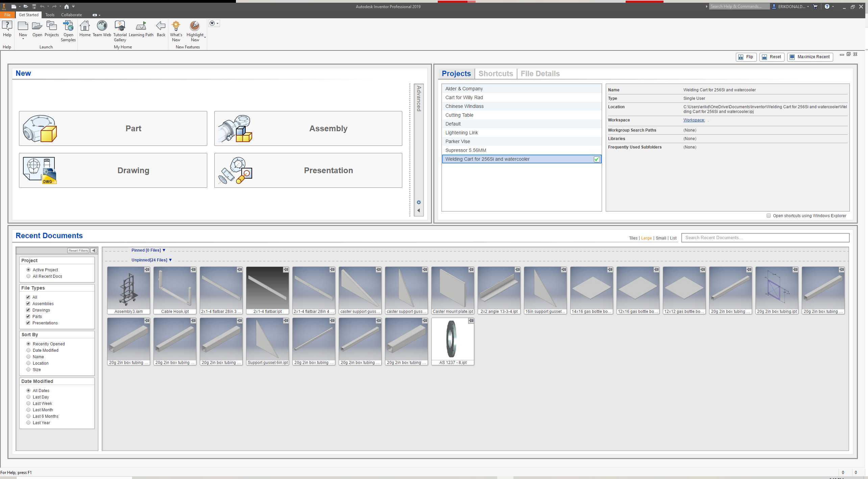Click the home icon in quick access toolbar
This screenshot has width=868, height=479.
(x=67, y=6)
